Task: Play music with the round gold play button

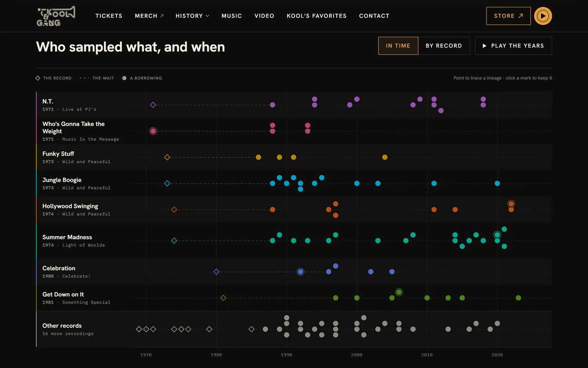Action: (x=543, y=16)
